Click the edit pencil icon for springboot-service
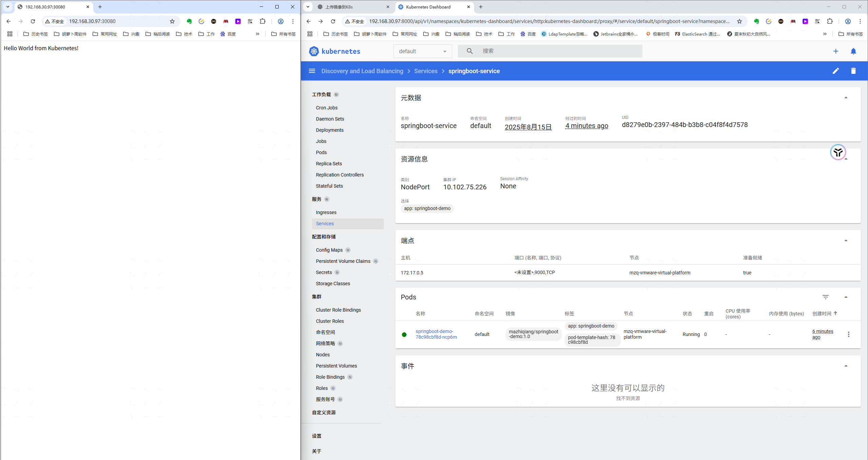This screenshot has width=868, height=460. click(835, 71)
